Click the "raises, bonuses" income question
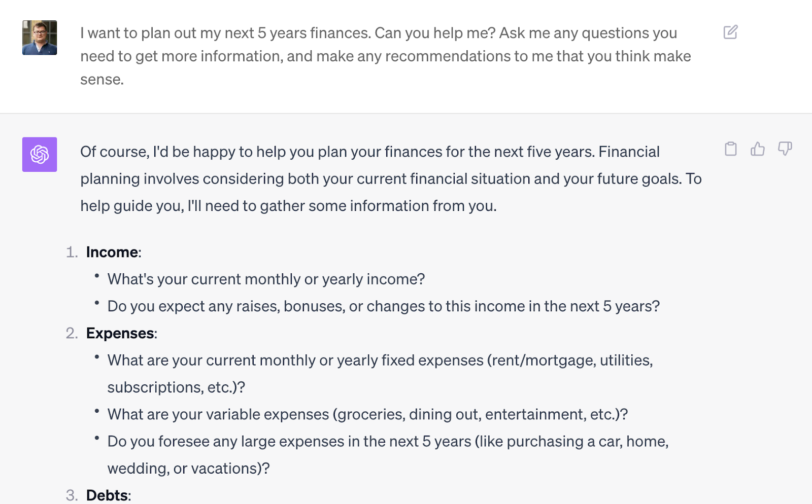812x504 pixels. click(383, 306)
